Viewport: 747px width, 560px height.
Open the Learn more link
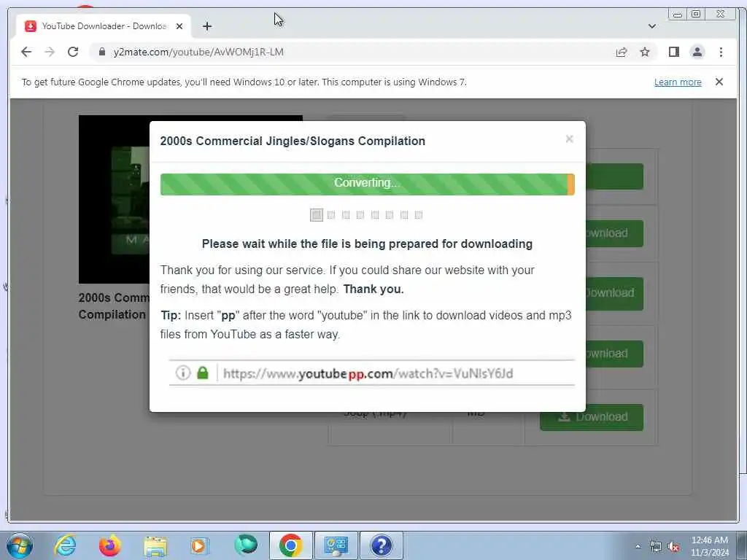678,82
